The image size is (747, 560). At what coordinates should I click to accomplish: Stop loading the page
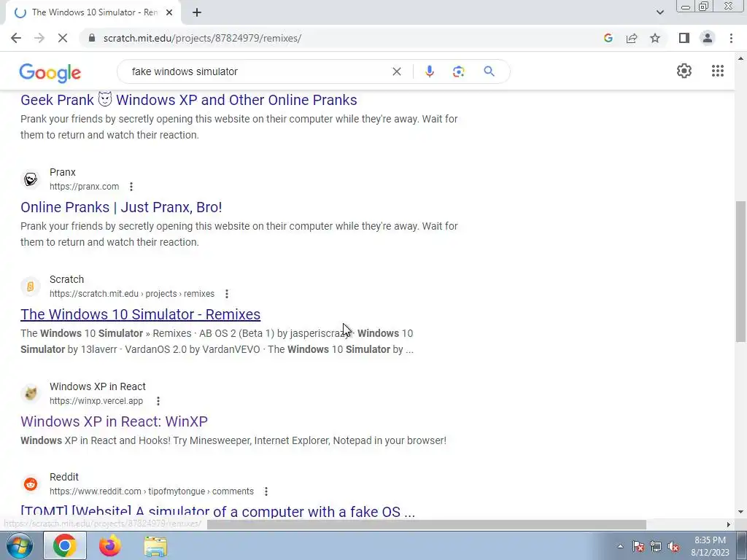click(63, 38)
